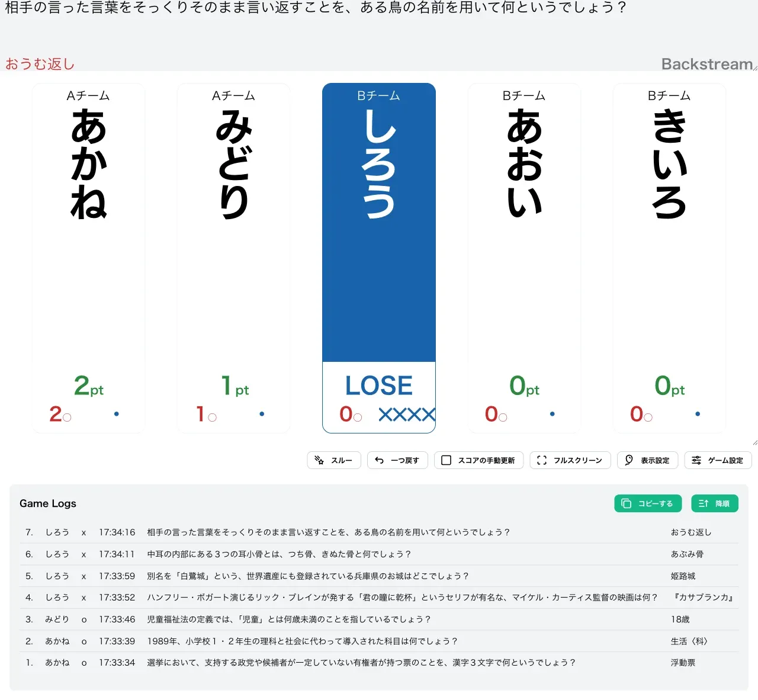This screenshot has height=700, width=758.
Task: Click きいろ's 0pt score
Action: coord(670,386)
